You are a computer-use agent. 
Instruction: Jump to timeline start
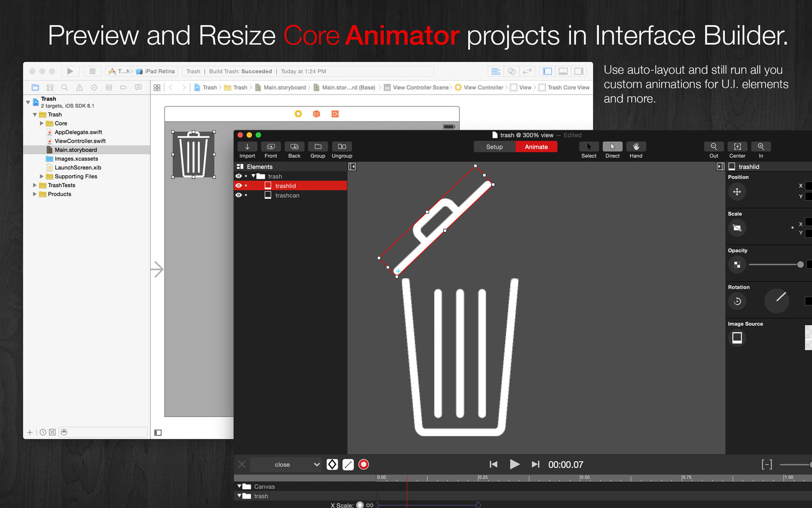pyautogui.click(x=493, y=464)
